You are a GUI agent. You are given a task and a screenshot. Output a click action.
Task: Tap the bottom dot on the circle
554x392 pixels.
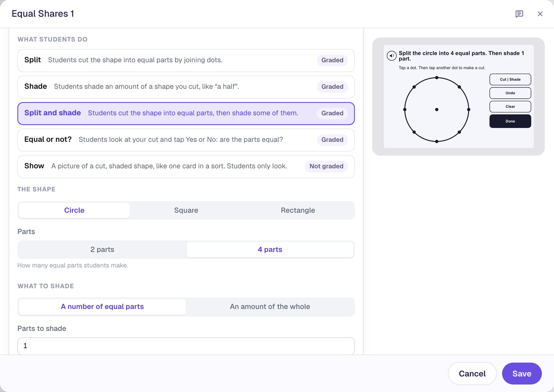tap(437, 142)
